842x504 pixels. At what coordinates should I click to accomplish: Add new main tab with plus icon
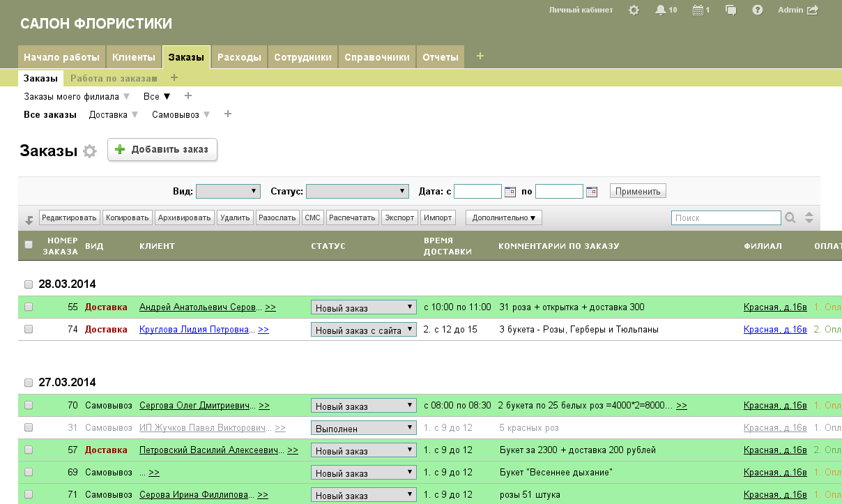click(480, 56)
